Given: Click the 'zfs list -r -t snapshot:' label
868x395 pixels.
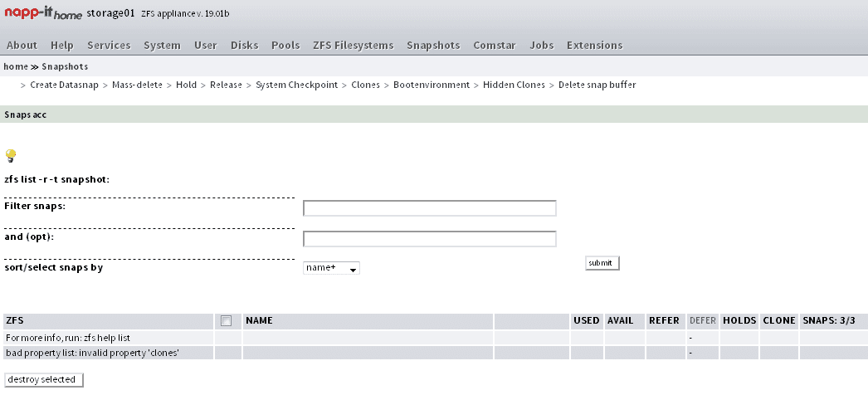Looking at the screenshot, I should click(x=57, y=180).
